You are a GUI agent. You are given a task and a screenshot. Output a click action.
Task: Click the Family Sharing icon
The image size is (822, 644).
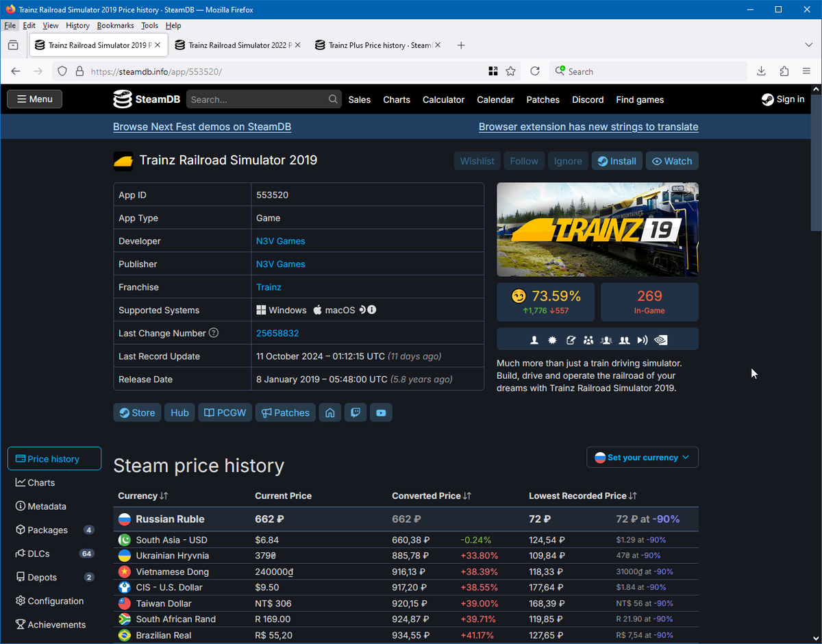[x=588, y=340]
